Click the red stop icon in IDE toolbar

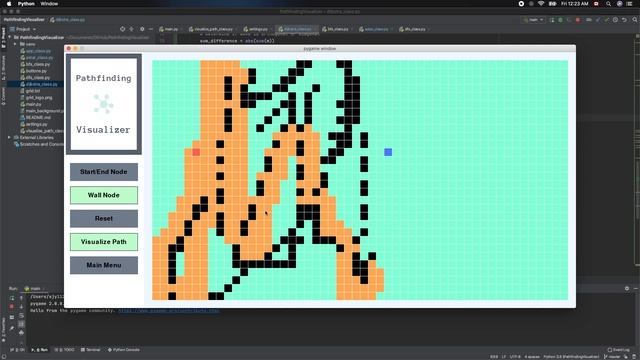coord(578,20)
